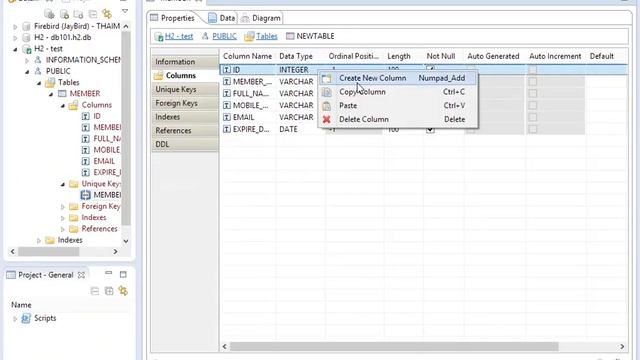Toggle link with editor in navigator toolbar
640x360 pixels.
107,14
